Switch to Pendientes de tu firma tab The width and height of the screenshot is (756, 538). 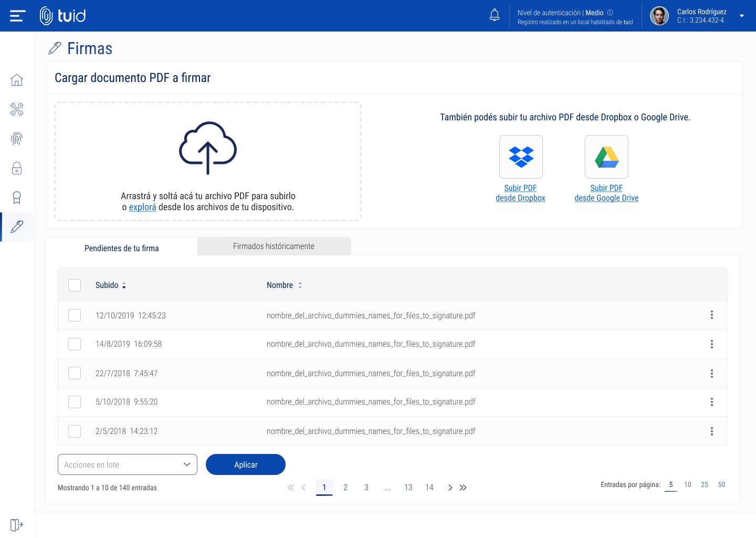click(x=122, y=248)
